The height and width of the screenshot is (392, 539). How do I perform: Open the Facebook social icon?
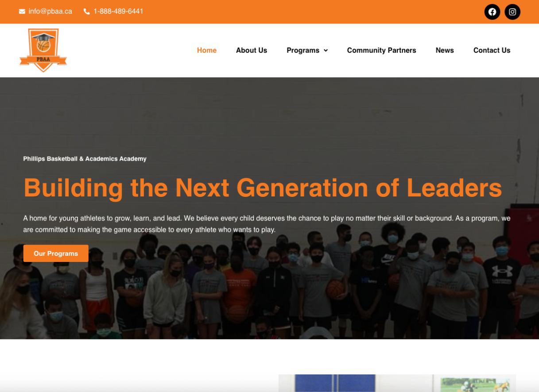click(492, 12)
